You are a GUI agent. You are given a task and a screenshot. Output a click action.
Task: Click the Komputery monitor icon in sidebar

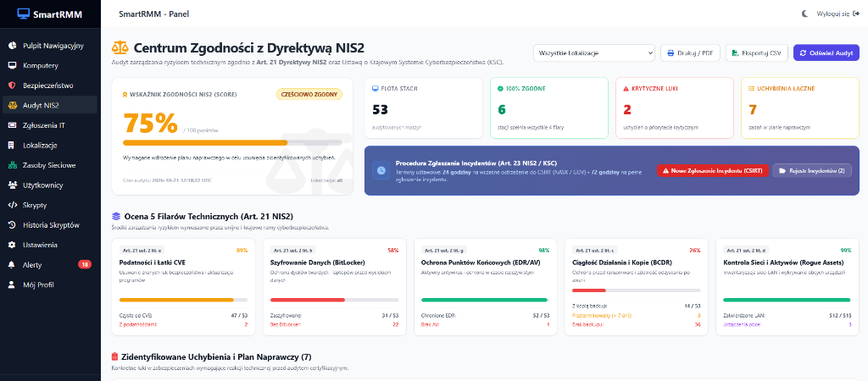12,66
